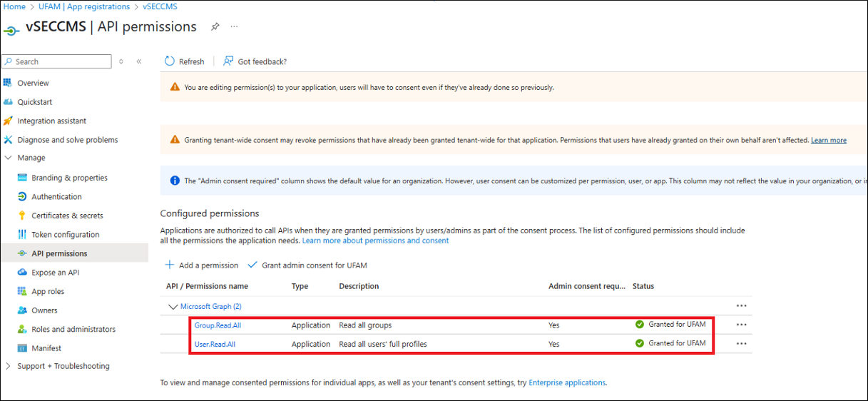Image resolution: width=868 pixels, height=401 pixels.
Task: Click the Authentication icon
Action: [x=22, y=197]
